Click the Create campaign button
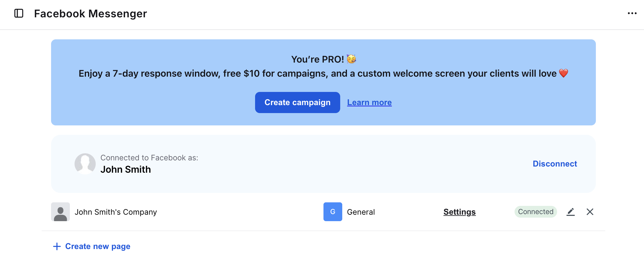This screenshot has height=279, width=644. pos(297,102)
